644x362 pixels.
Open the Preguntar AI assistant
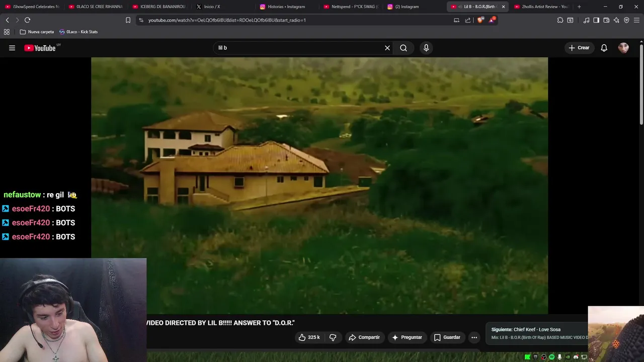(x=407, y=337)
